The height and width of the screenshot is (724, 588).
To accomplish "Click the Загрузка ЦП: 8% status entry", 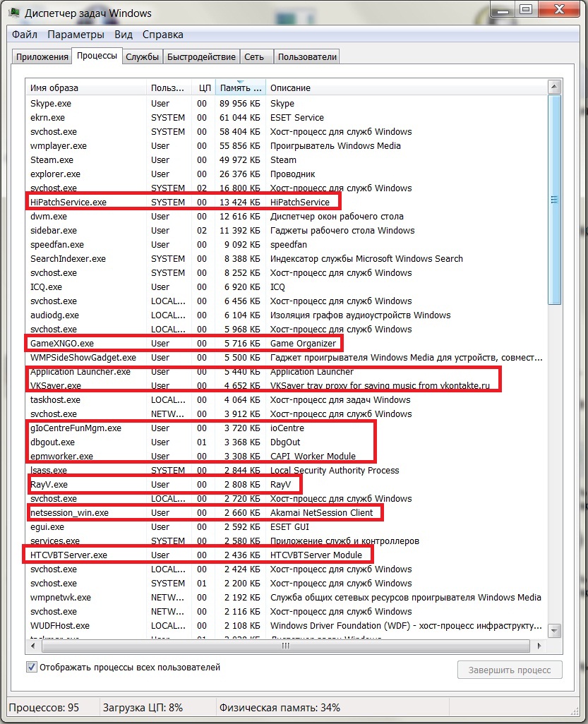I will click(143, 708).
